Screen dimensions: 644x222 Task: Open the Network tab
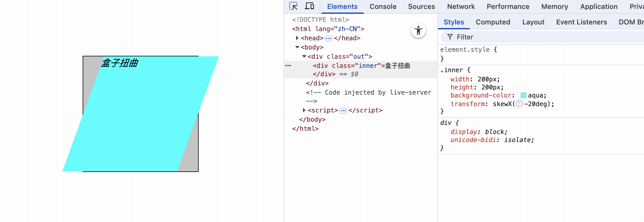tap(461, 7)
